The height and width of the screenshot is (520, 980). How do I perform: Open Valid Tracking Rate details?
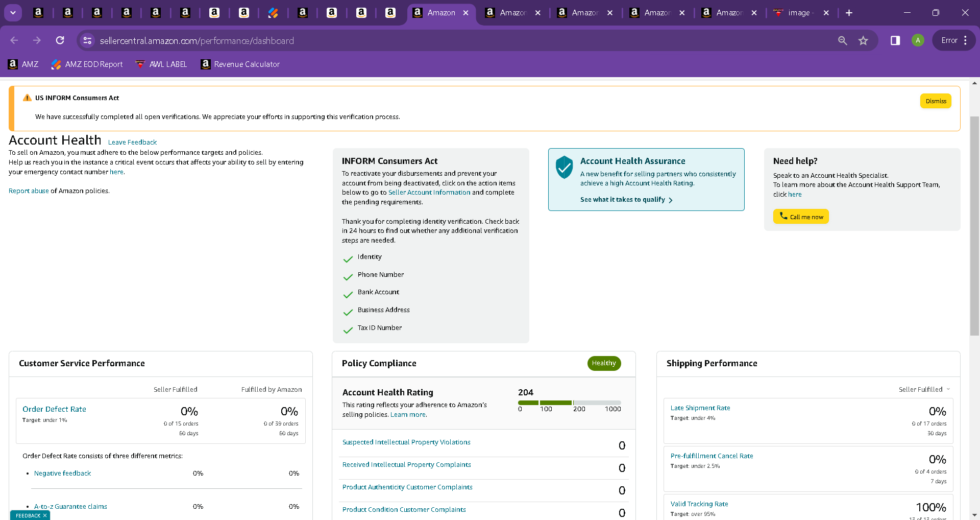pyautogui.click(x=699, y=504)
